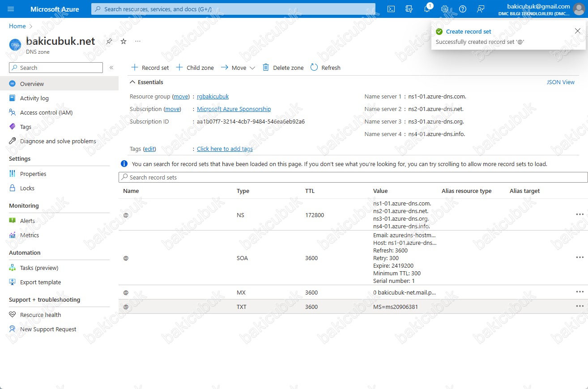Add a new Record set
Viewport: 588px width, 389px height.
pyautogui.click(x=150, y=68)
